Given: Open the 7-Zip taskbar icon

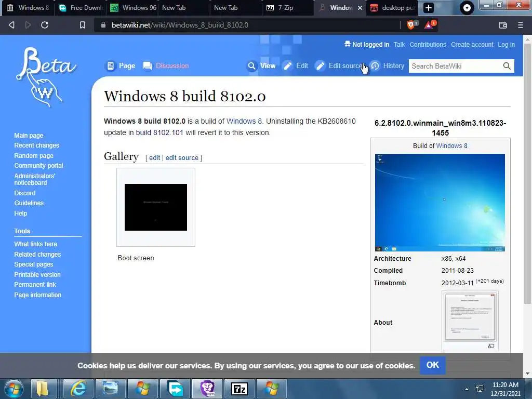Looking at the screenshot, I should (x=239, y=389).
